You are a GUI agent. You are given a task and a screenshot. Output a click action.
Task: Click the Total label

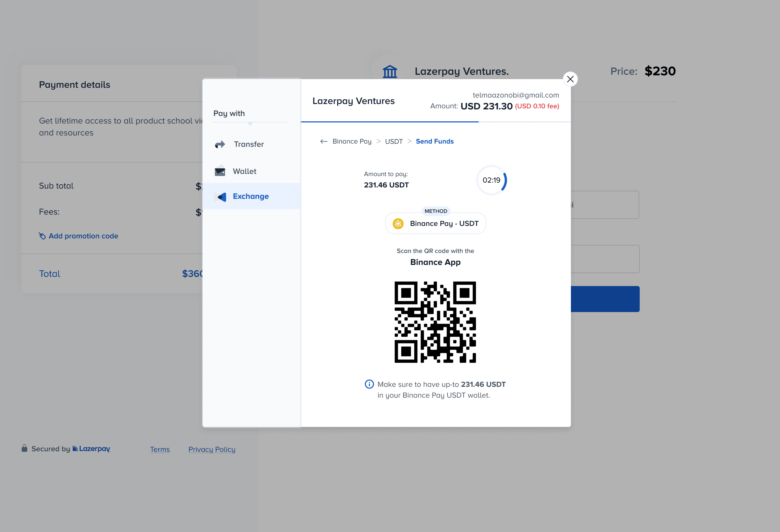click(50, 274)
